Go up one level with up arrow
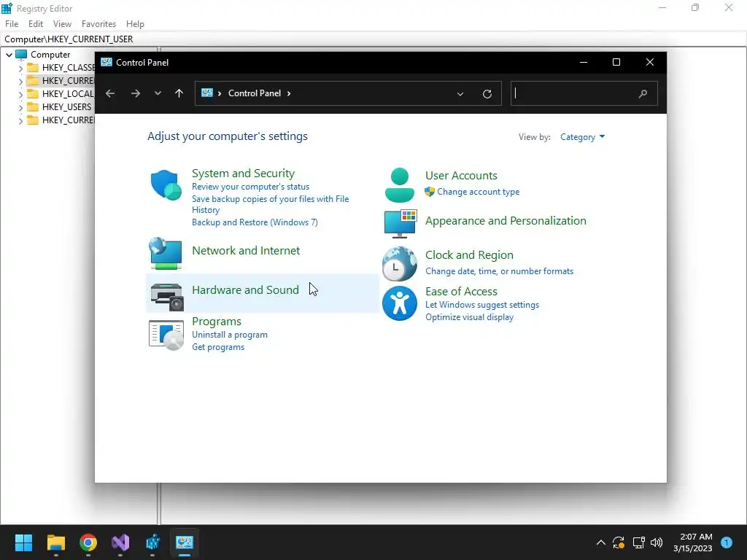This screenshot has width=747, height=560. coord(179,93)
